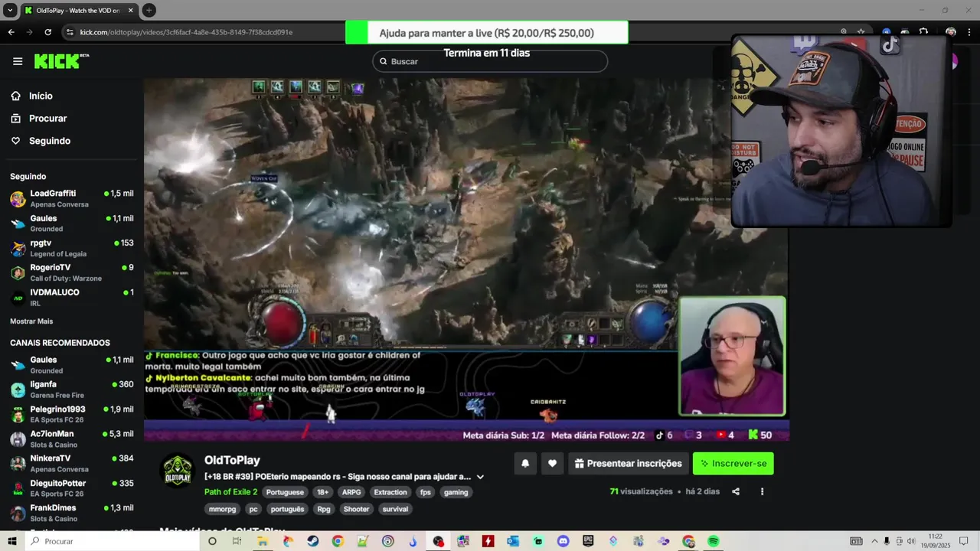Open Task View on taskbar
Image resolution: width=980 pixels, height=551 pixels.
(237, 541)
